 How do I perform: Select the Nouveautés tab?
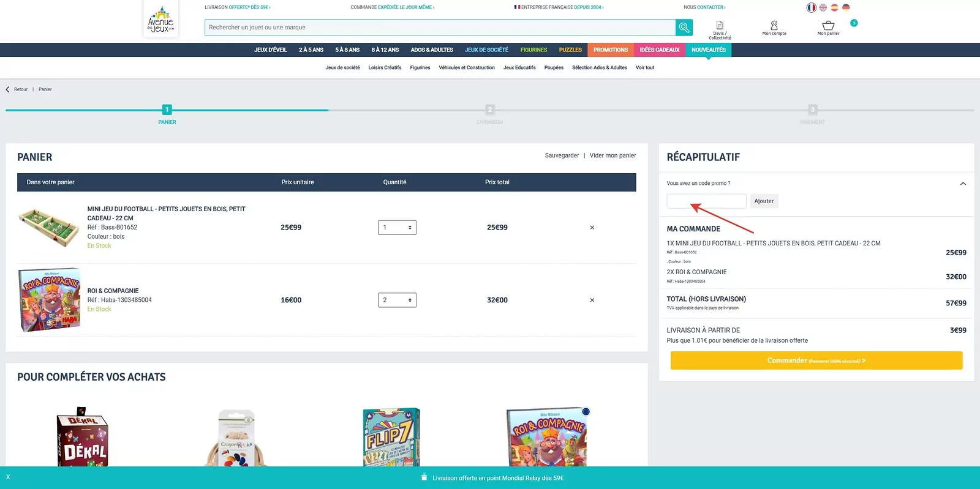[709, 50]
